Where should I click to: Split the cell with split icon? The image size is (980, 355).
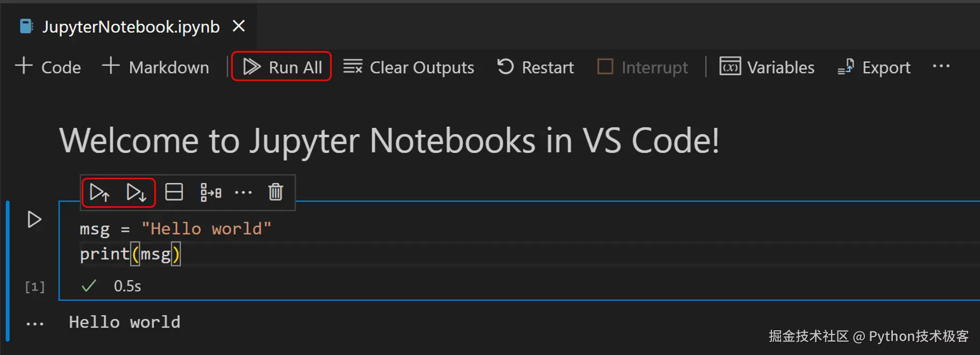(174, 192)
